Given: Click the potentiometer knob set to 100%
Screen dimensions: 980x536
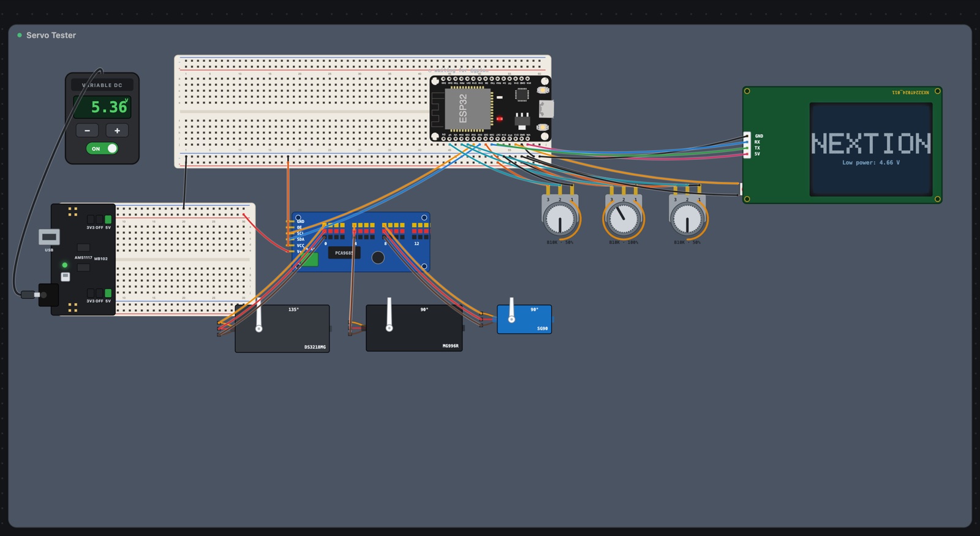Looking at the screenshot, I should pyautogui.click(x=624, y=219).
